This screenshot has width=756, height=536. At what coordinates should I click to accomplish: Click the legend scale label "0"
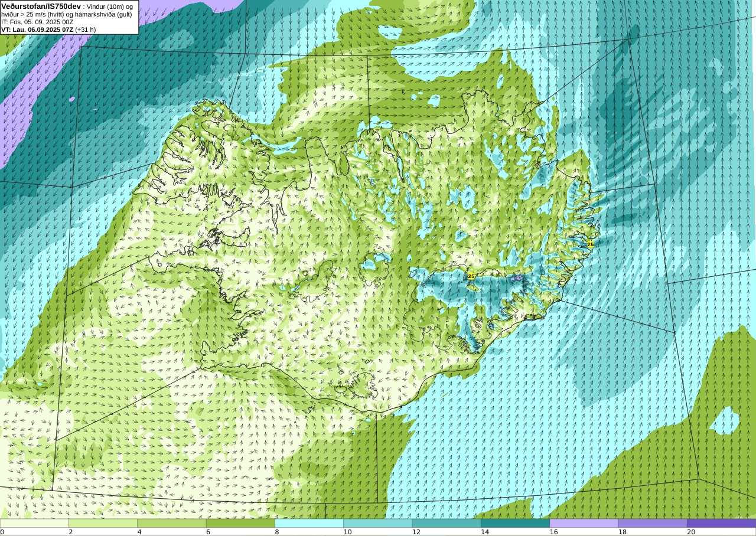click(2, 532)
